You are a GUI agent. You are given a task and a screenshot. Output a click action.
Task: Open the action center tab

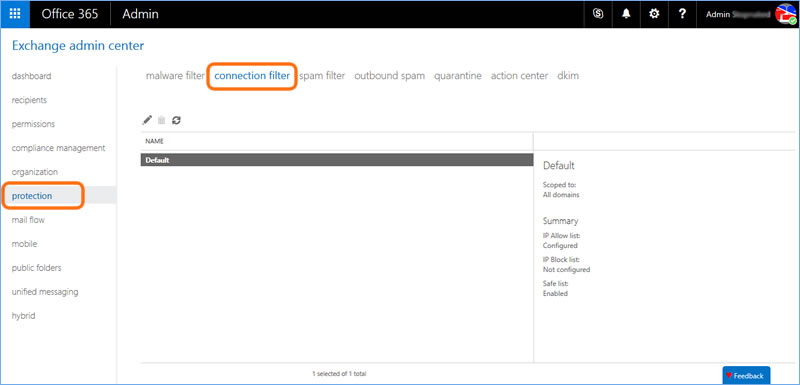[x=519, y=76]
